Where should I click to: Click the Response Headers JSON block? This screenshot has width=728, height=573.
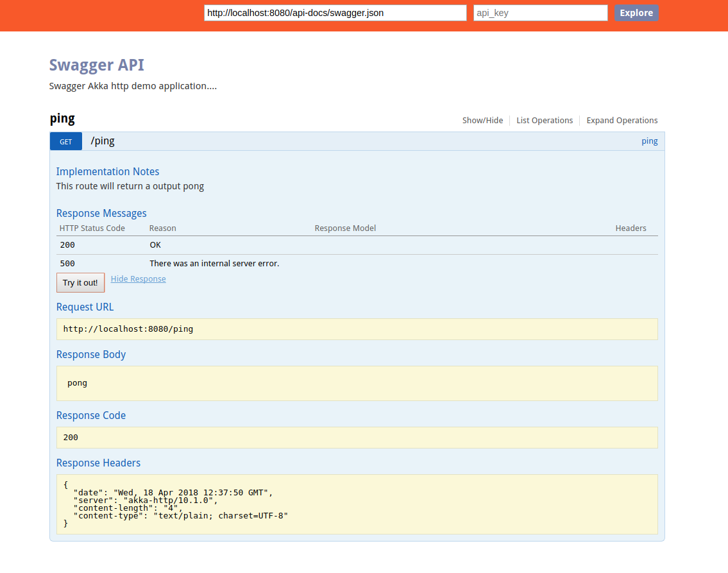point(357,504)
